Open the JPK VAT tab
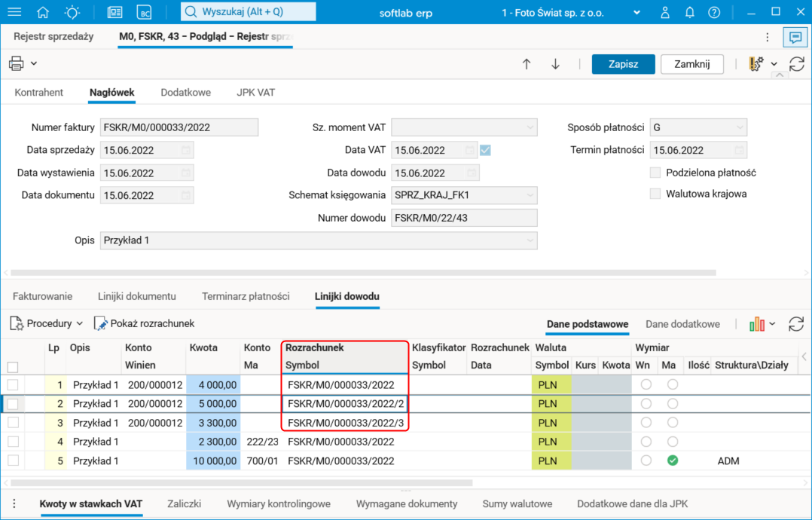This screenshot has width=812, height=520. [x=256, y=93]
